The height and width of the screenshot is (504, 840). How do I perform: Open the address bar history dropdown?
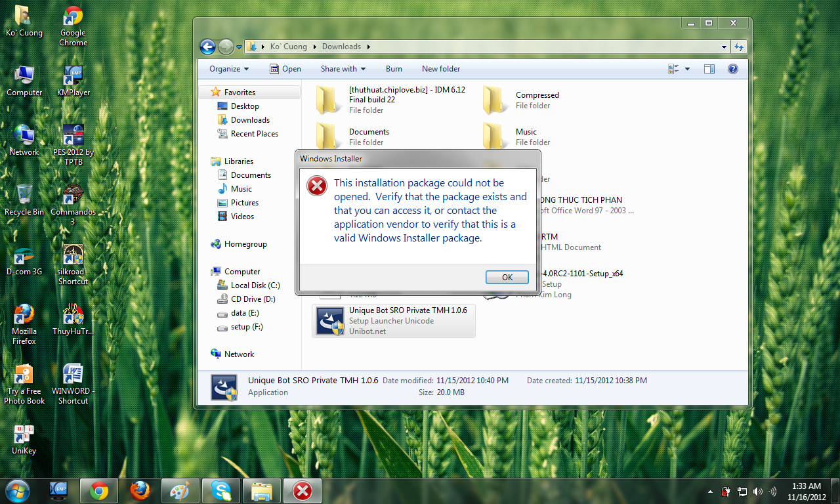pos(724,47)
